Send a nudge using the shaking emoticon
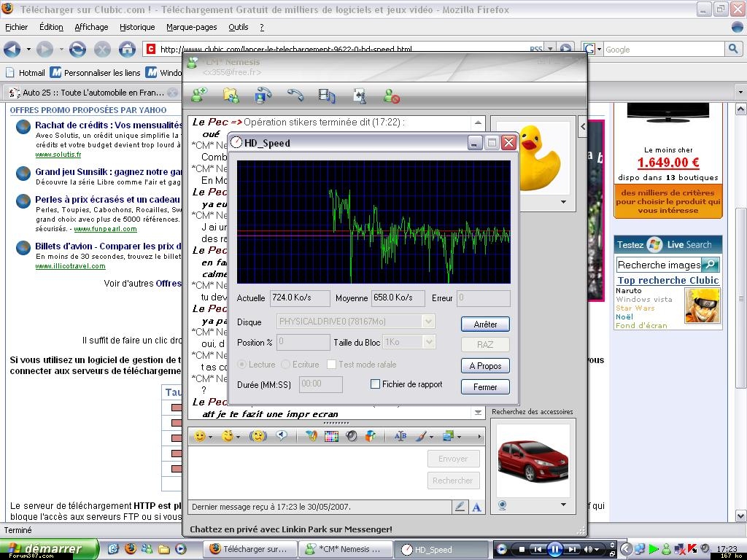Screen dimensions: 747x560 point(258,436)
